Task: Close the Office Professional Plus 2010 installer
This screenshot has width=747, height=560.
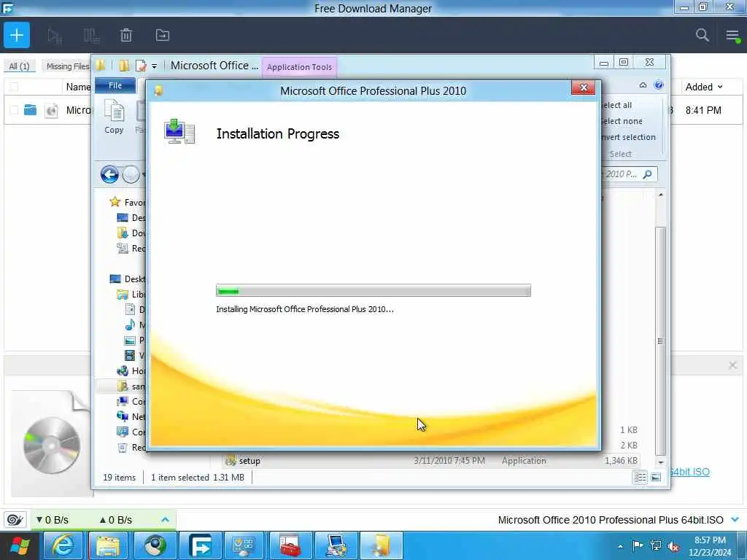Action: [583, 87]
